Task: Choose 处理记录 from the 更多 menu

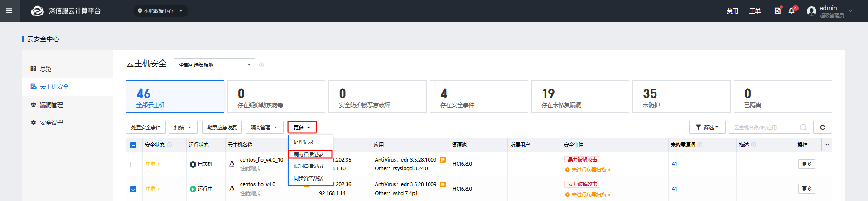Action: pos(310,142)
